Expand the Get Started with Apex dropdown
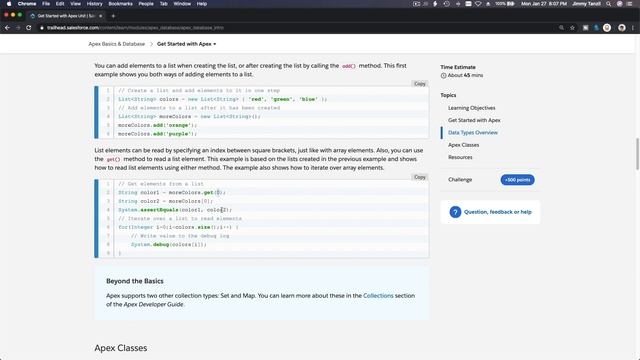 coord(187,44)
